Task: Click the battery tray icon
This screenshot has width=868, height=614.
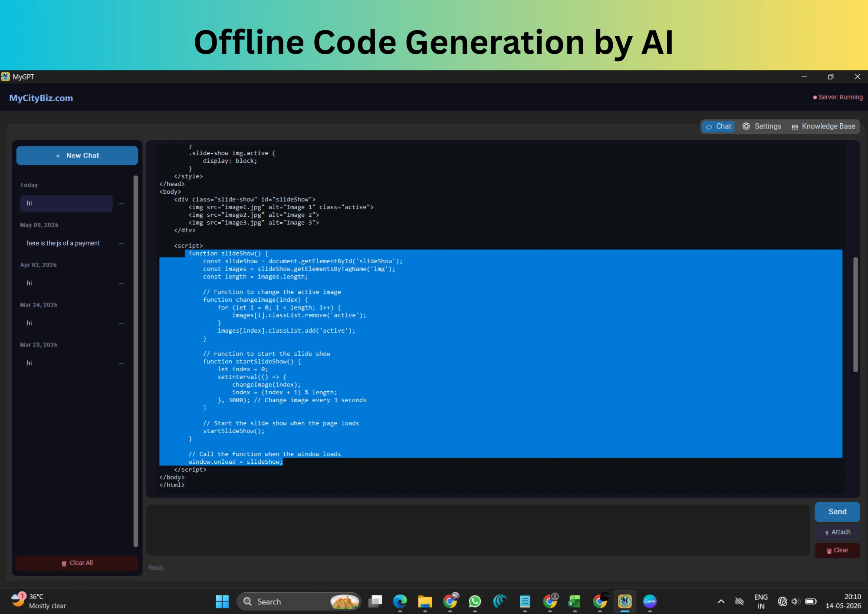Action: pos(811,601)
